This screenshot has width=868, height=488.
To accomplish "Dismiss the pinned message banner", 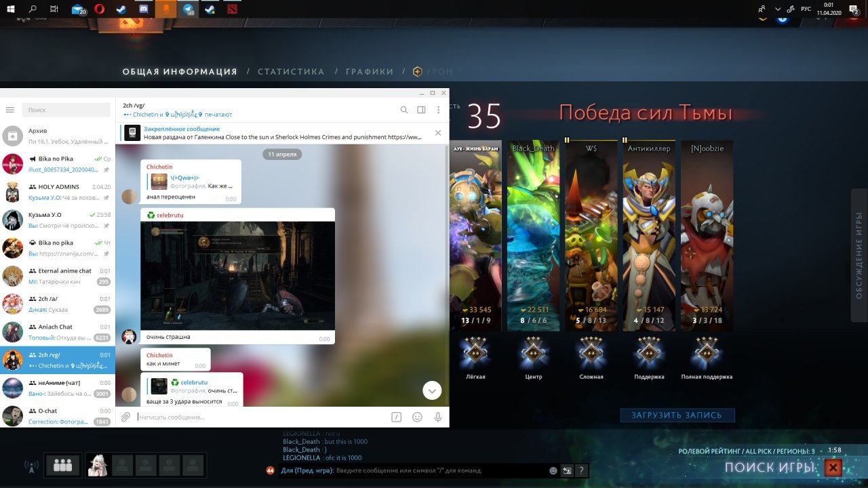I will [x=438, y=133].
